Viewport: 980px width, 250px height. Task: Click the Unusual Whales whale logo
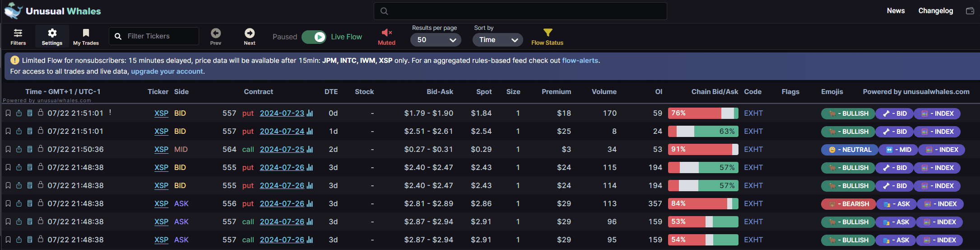pos(13,11)
